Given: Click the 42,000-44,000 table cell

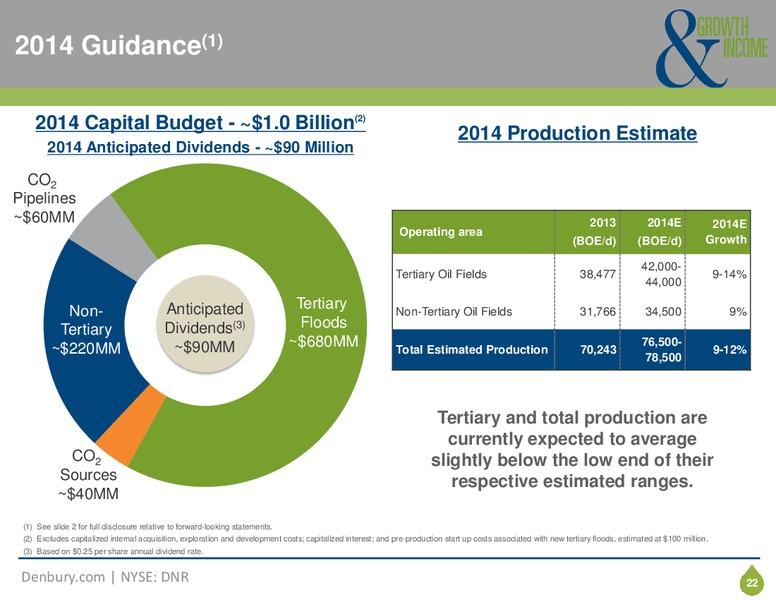Looking at the screenshot, I should 661,274.
